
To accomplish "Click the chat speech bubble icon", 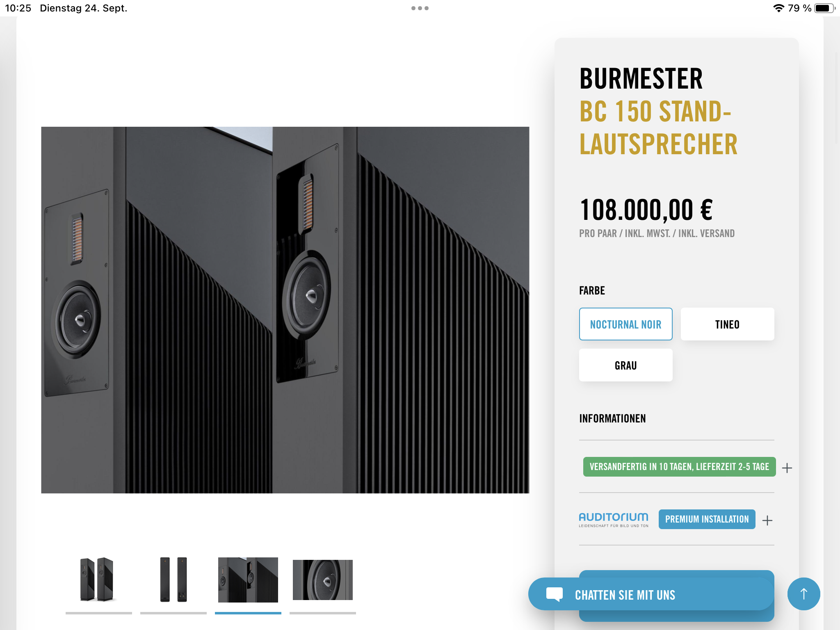I will click(554, 594).
